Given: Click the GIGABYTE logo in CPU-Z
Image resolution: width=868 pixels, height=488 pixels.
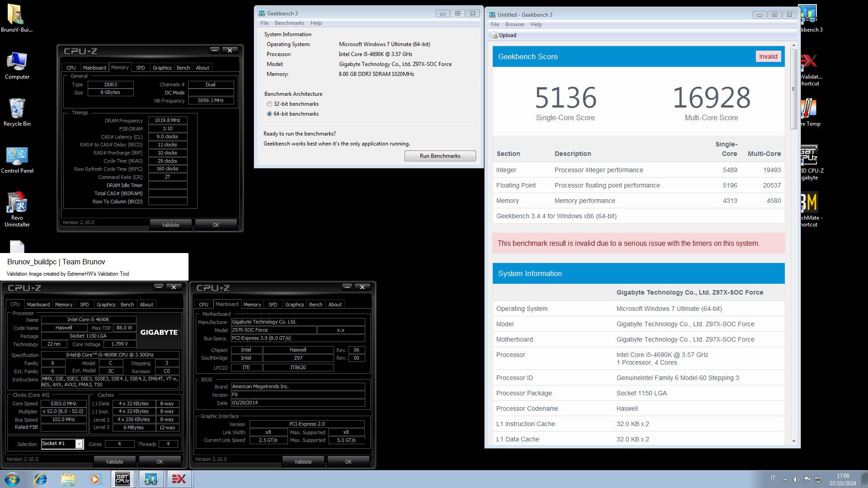Looking at the screenshot, I should click(x=160, y=332).
